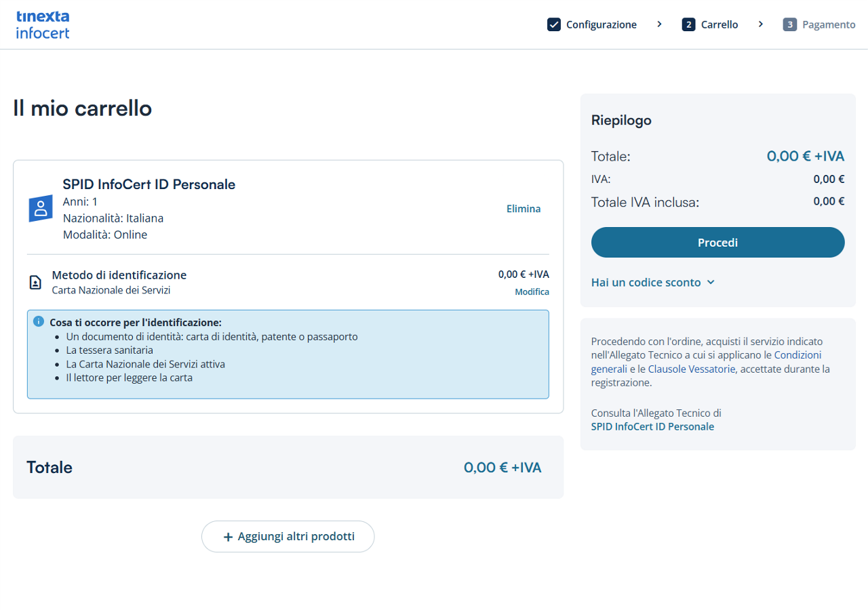Remove the product with Elimina

tap(524, 209)
